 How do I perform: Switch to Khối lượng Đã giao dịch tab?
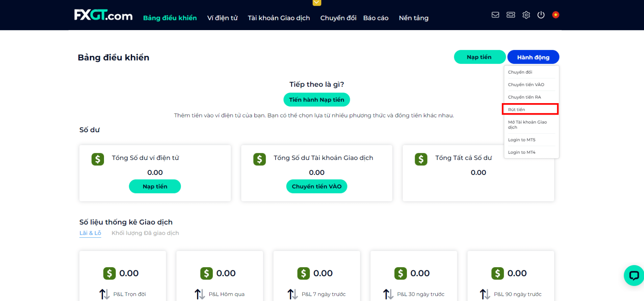pos(145,233)
